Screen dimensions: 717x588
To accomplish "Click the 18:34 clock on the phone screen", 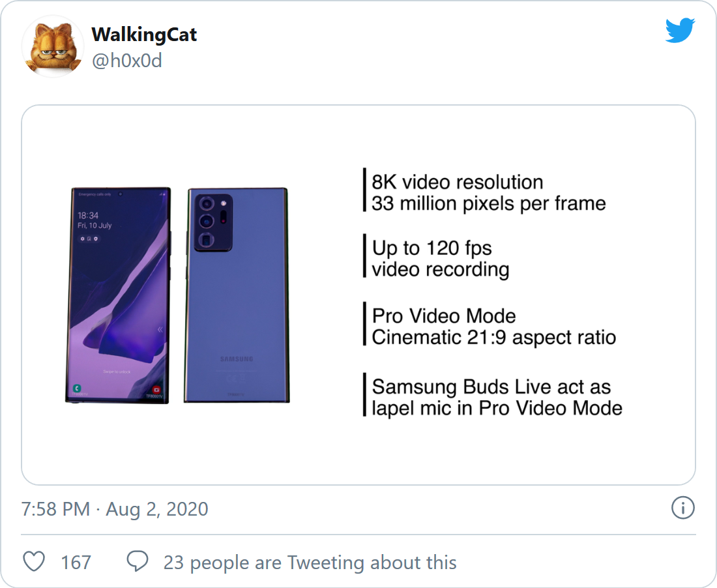I will pyautogui.click(x=88, y=215).
